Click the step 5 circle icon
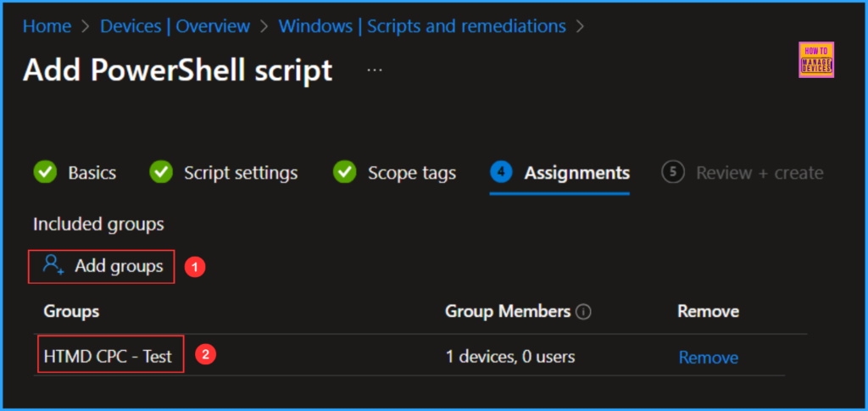The image size is (868, 411). tap(673, 172)
